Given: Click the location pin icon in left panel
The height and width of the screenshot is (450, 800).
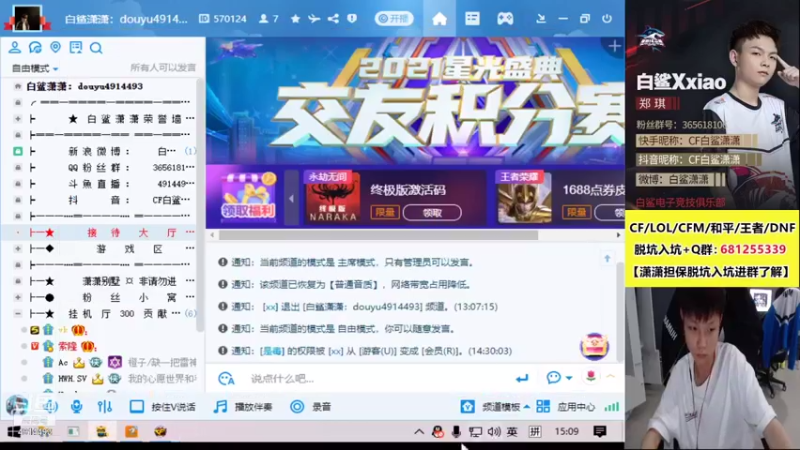Looking at the screenshot, I should 55,47.
